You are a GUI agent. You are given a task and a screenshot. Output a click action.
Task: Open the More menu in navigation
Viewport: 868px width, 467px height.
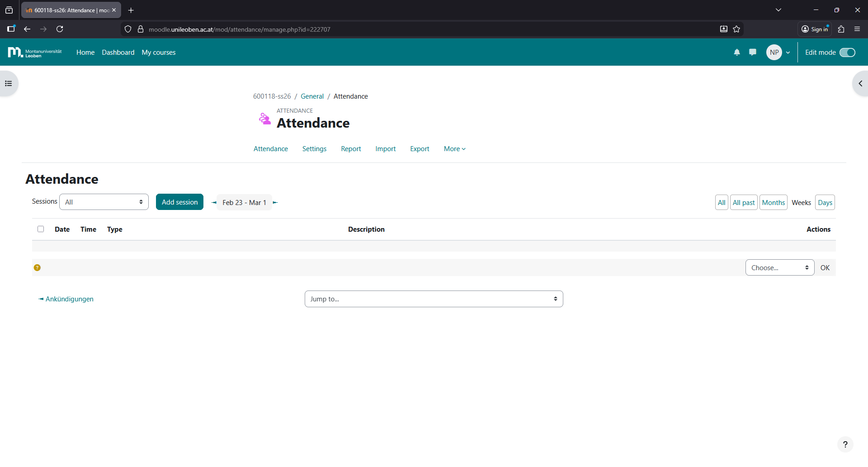pyautogui.click(x=454, y=149)
